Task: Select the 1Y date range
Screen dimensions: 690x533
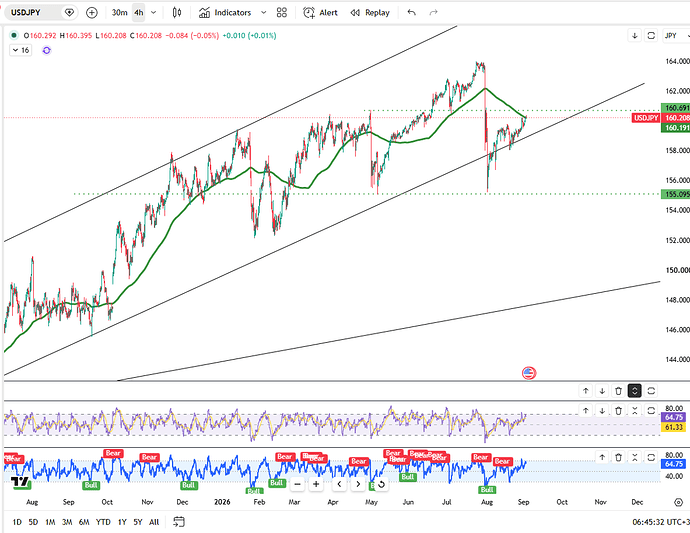Action: click(122, 522)
